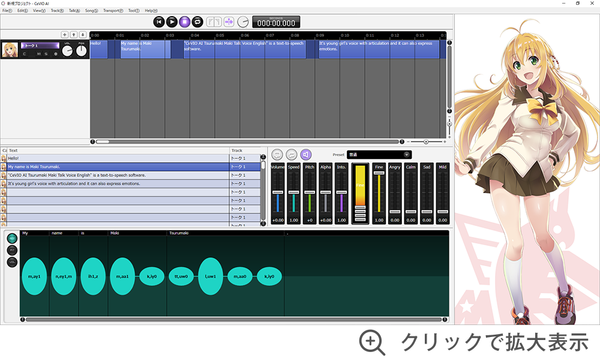The height and width of the screenshot is (364, 600).
Task: Click the track PAN knob
Action: [82, 50]
